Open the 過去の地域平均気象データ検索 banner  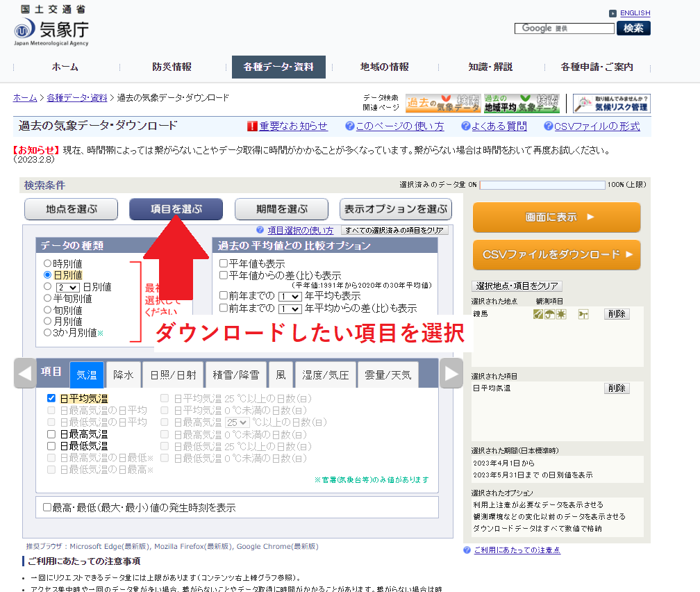(522, 104)
